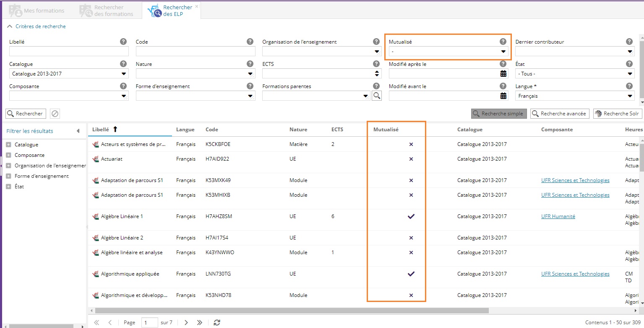Sort by the Libellé column header
The image size is (644, 328).
tap(130, 129)
